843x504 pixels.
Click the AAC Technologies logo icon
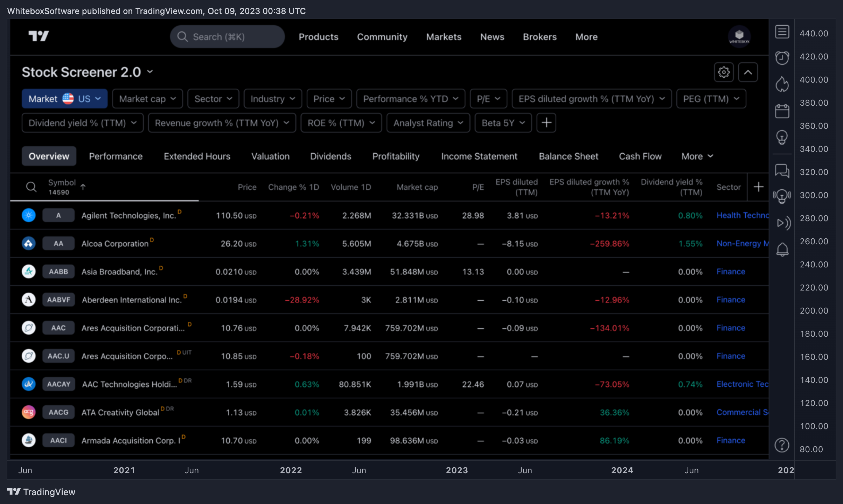tap(29, 384)
